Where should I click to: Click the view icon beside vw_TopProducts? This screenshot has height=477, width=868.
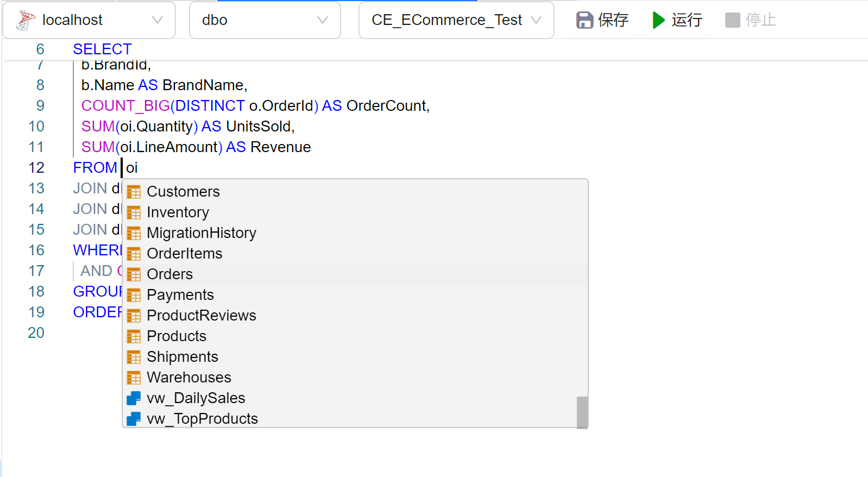134,419
